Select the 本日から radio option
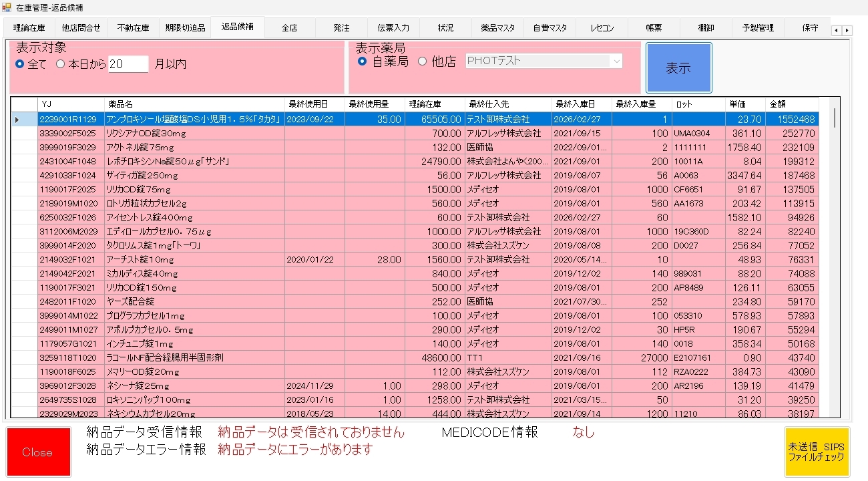This screenshot has width=868, height=481. [61, 64]
